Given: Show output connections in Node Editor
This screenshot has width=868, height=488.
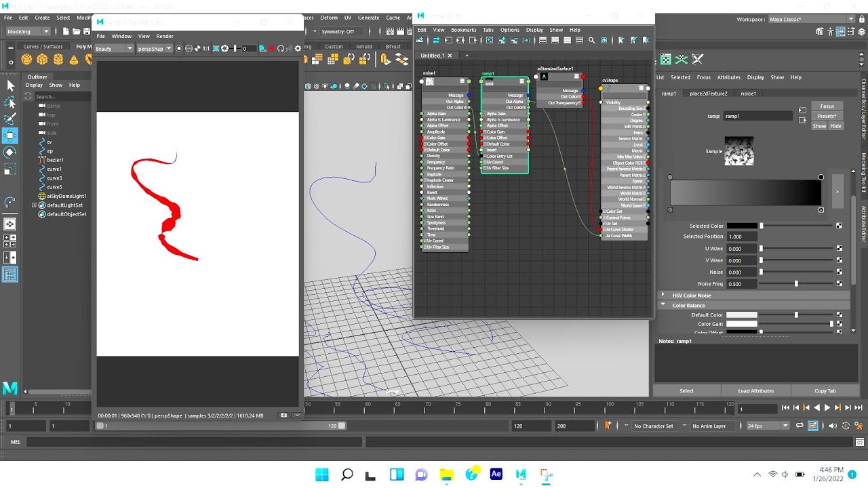Looking at the screenshot, I should [x=473, y=41].
